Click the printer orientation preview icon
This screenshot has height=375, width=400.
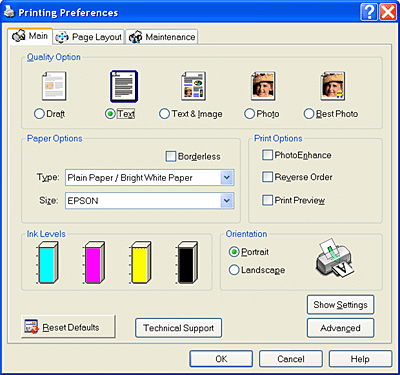tap(334, 257)
